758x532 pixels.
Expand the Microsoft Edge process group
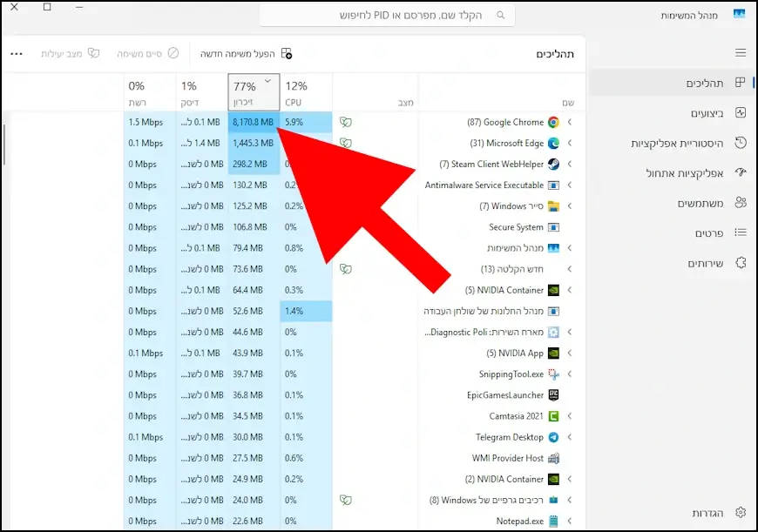click(570, 143)
